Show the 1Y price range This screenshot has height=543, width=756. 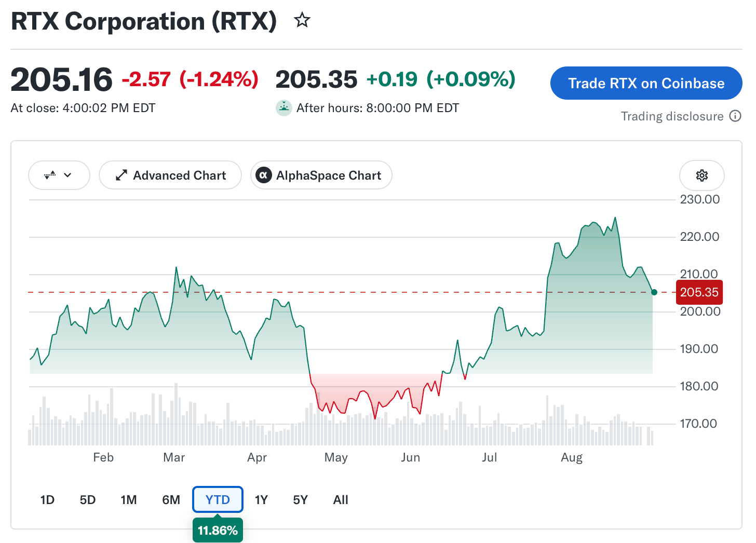[x=261, y=500]
